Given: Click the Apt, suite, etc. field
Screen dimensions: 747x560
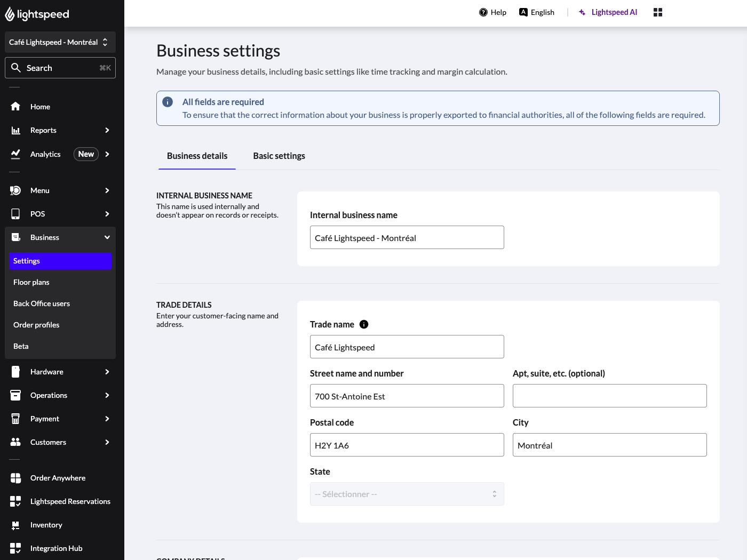Looking at the screenshot, I should pyautogui.click(x=610, y=396).
